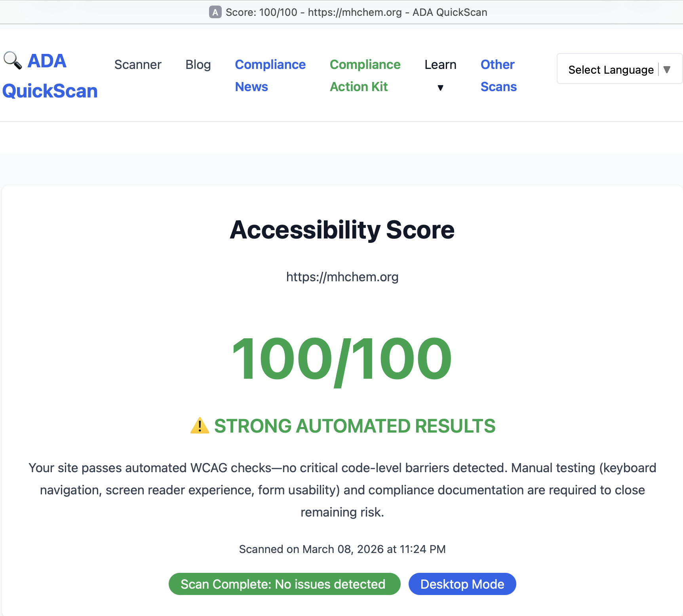
Task: Expand the Learn menu arrow
Action: tap(440, 88)
